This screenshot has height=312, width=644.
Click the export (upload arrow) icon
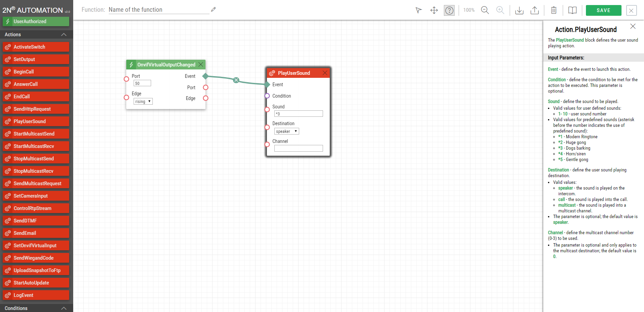[535, 10]
